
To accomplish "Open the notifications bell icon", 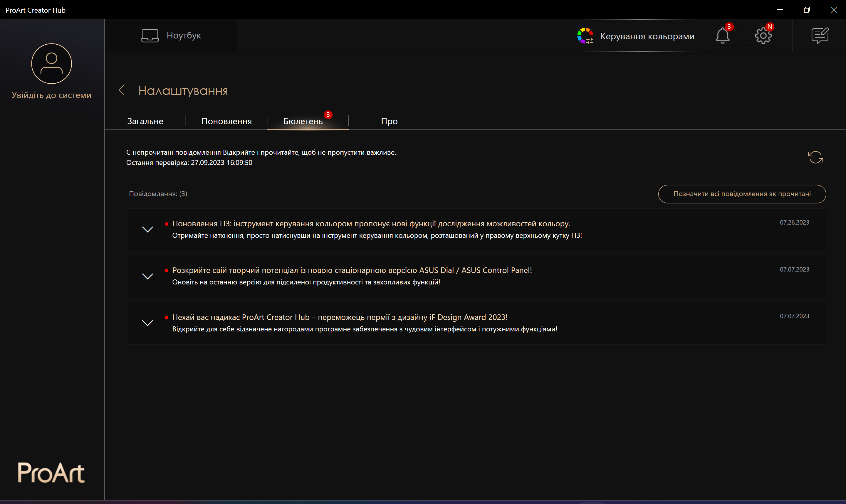I will (x=722, y=36).
